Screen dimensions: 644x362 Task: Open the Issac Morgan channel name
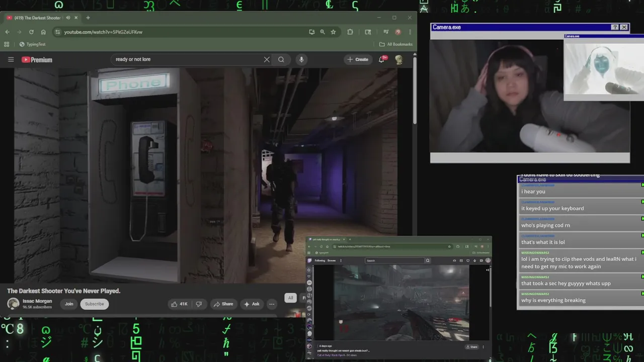[x=37, y=301]
